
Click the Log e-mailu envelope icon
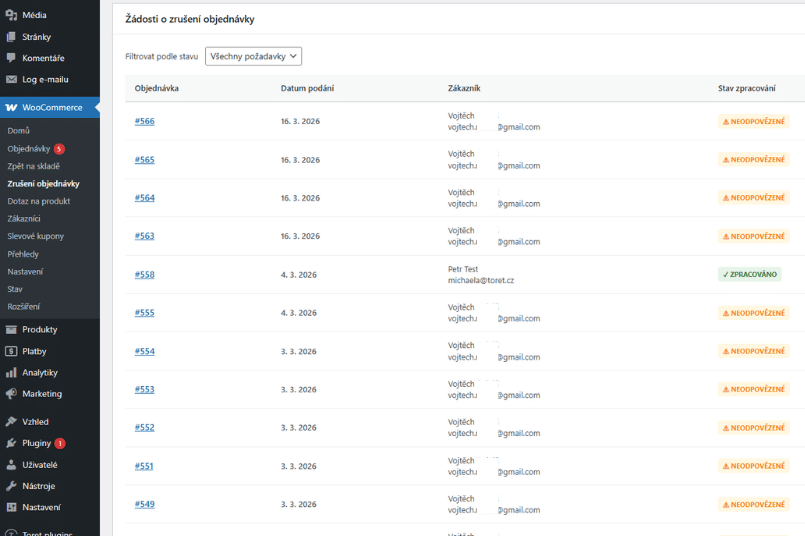(x=11, y=80)
